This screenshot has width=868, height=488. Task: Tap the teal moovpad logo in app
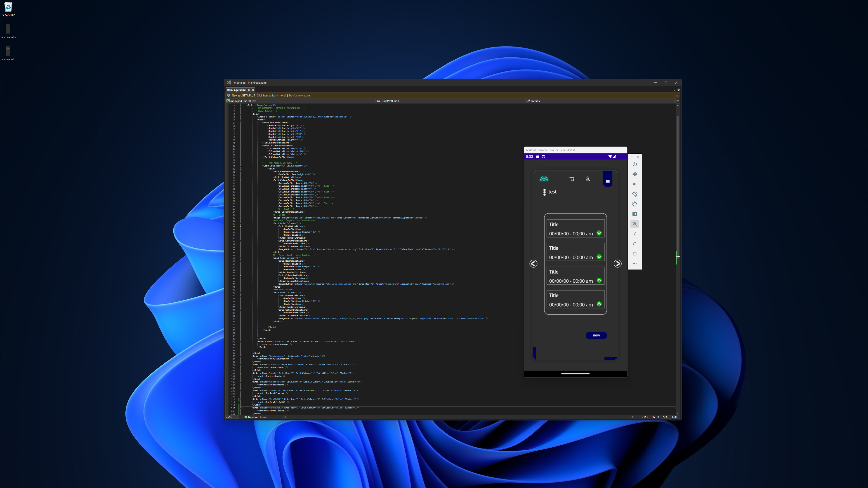coord(544,179)
